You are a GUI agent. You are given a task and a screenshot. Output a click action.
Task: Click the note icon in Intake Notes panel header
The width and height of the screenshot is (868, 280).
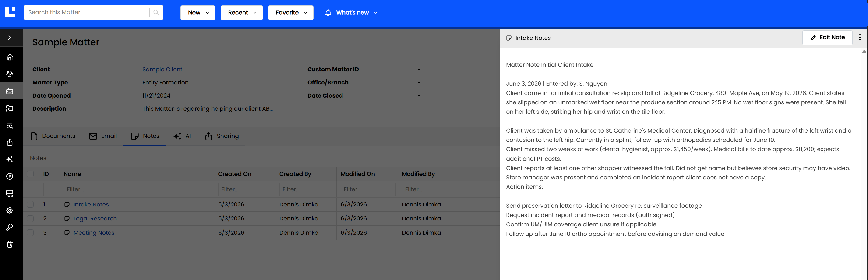pos(509,38)
